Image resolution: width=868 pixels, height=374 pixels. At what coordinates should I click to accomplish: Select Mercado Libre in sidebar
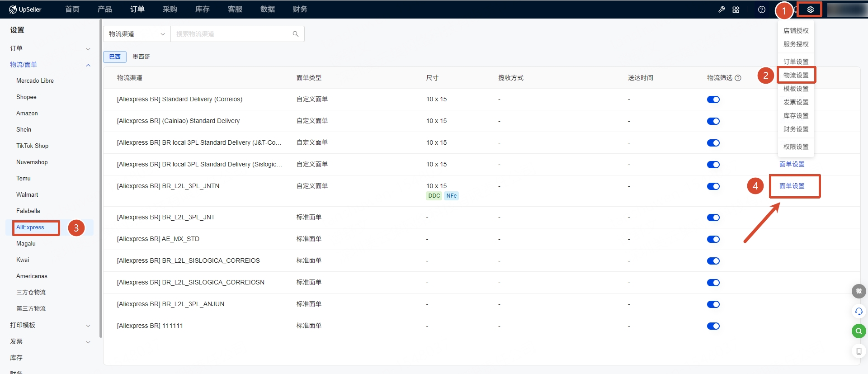[35, 81]
